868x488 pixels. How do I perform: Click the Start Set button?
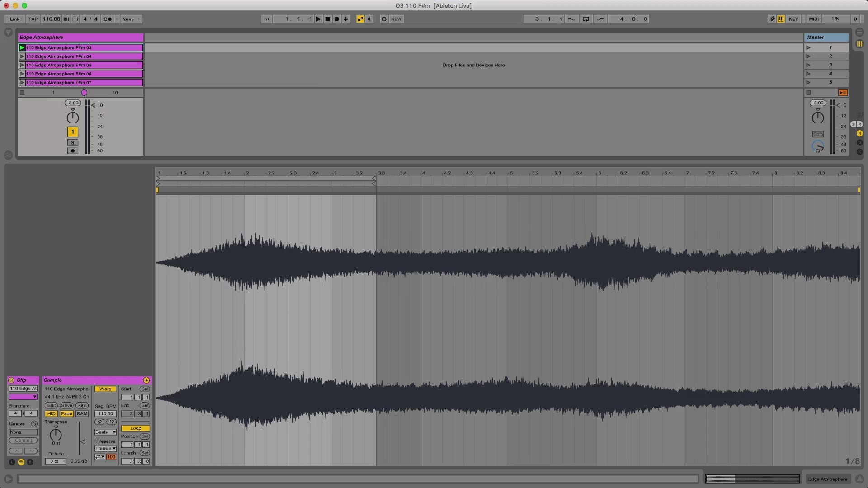click(145, 389)
